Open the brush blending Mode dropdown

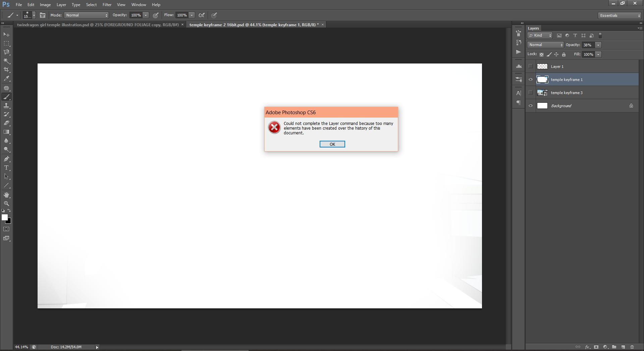(x=86, y=15)
